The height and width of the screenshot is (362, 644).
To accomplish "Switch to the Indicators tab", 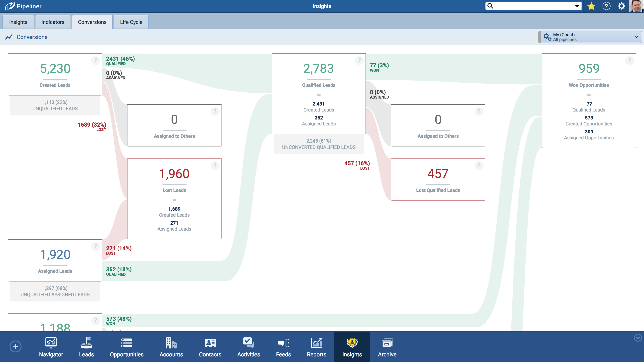I will (53, 22).
